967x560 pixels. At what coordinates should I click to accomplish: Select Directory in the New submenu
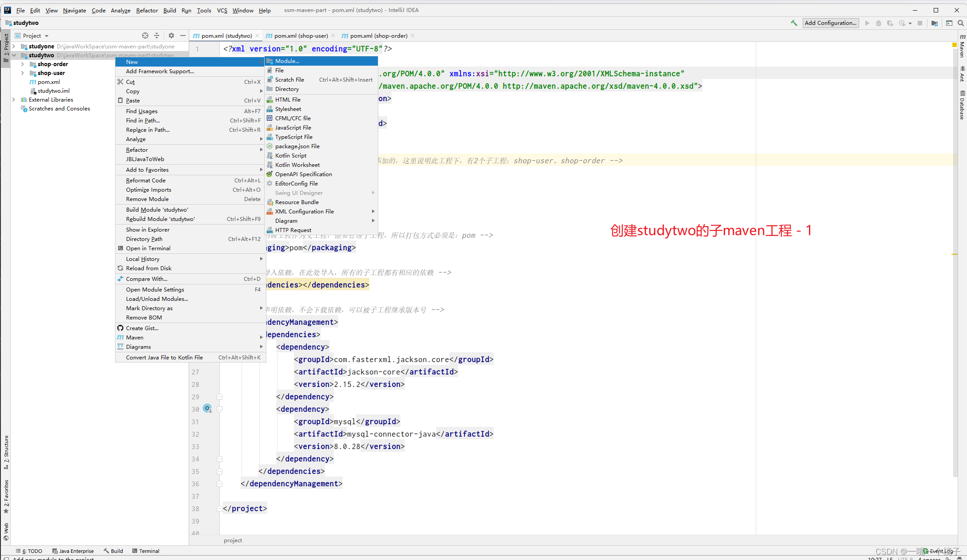[x=321, y=89]
